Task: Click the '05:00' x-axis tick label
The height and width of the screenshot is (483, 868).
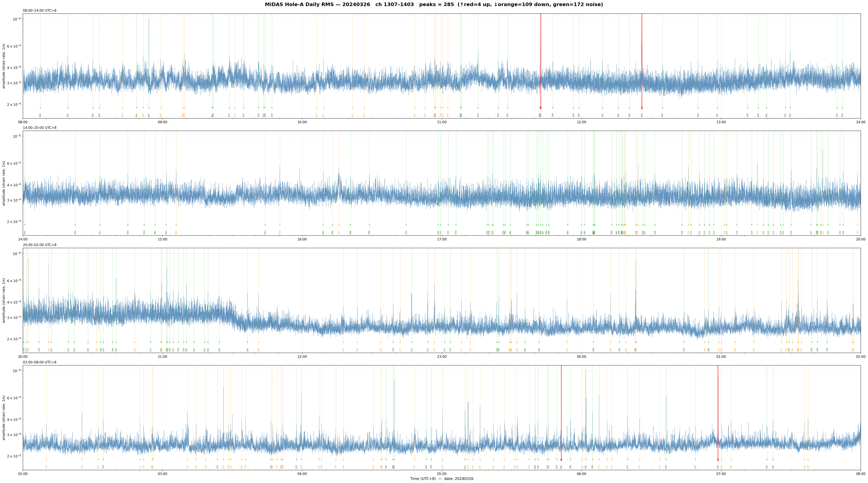Action: pos(442,474)
